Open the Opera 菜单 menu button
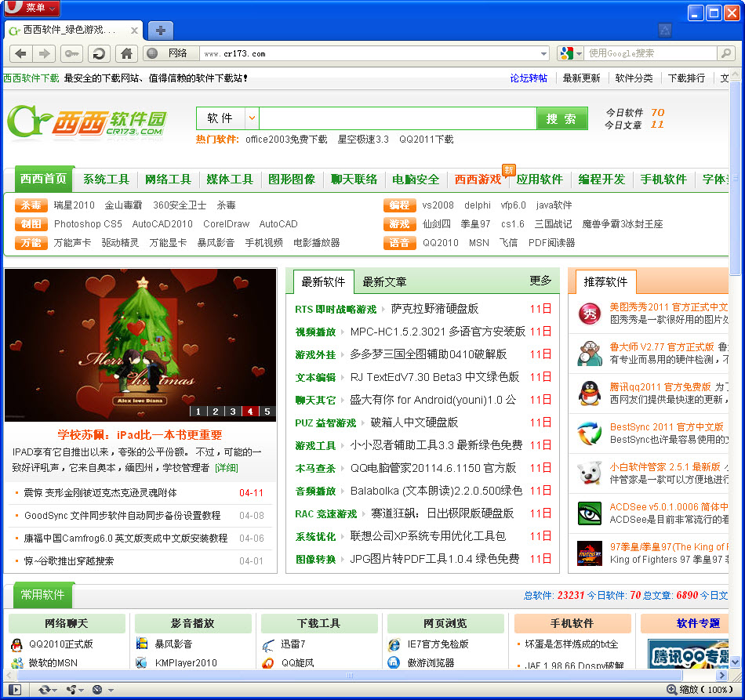The image size is (745, 700). click(x=32, y=8)
